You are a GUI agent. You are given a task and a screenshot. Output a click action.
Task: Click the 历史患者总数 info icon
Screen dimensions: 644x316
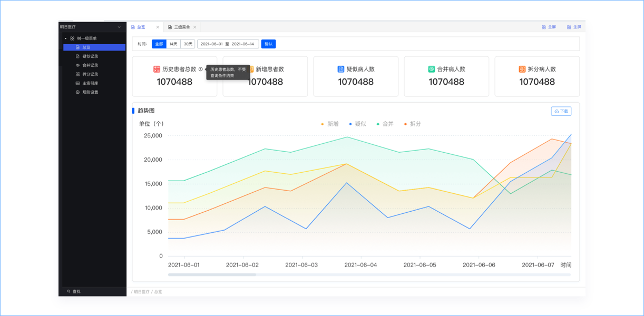[200, 69]
